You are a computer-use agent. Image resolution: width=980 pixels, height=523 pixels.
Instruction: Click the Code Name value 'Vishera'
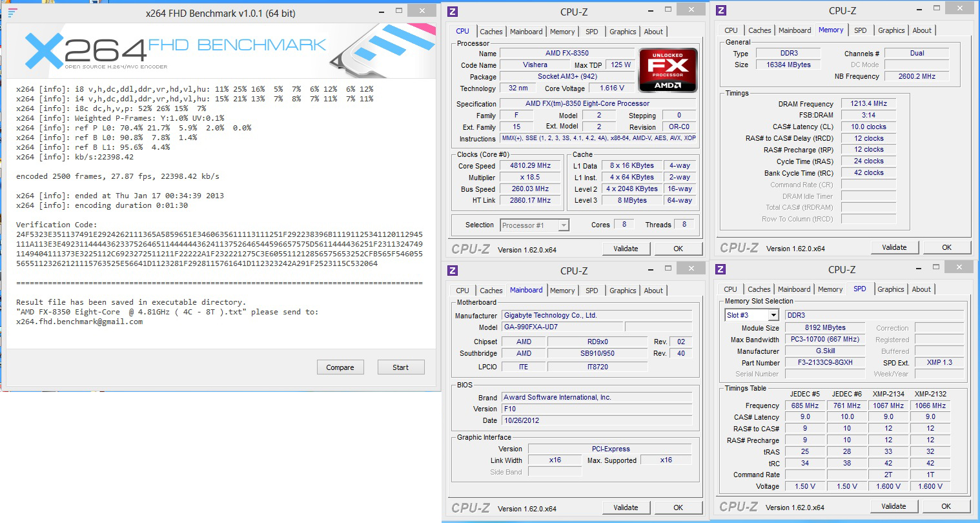pos(535,65)
